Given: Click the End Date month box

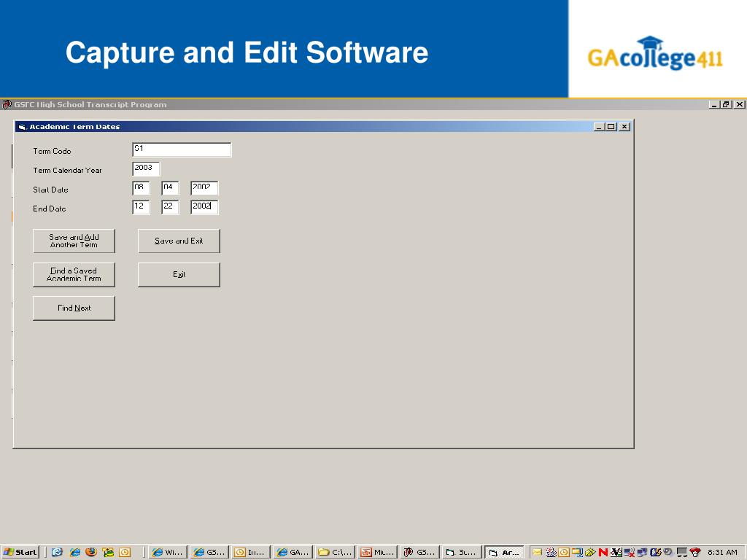Looking at the screenshot, I should click(x=141, y=206).
